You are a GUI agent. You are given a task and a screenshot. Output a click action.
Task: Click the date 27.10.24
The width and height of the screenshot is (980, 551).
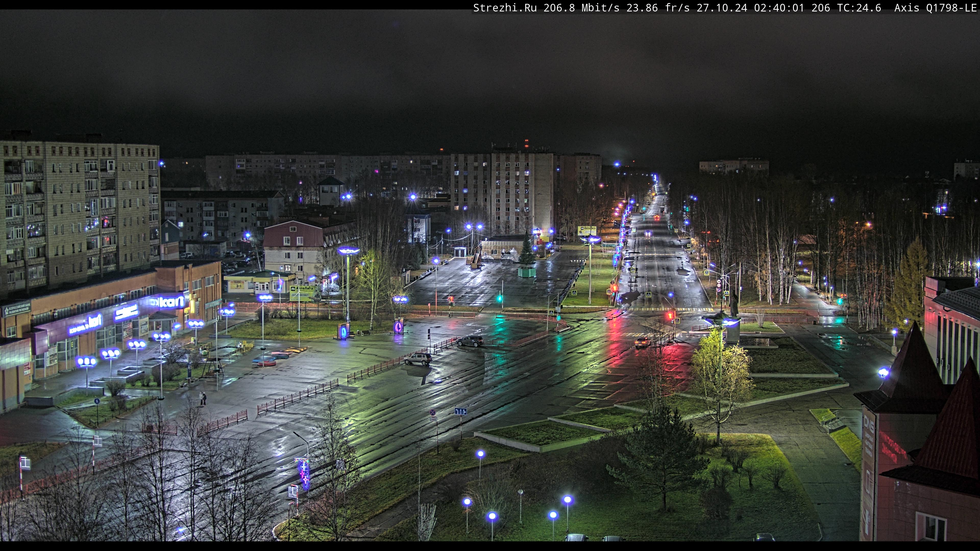(x=722, y=8)
